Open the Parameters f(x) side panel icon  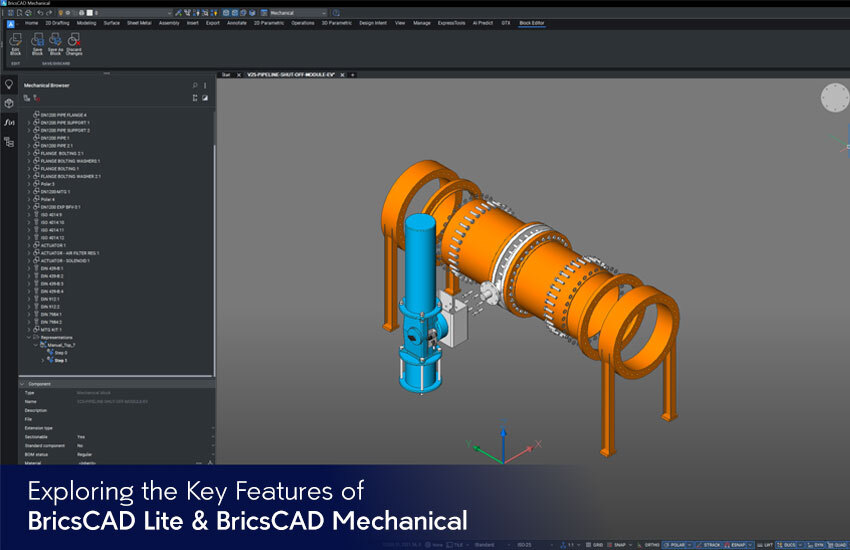[x=9, y=122]
